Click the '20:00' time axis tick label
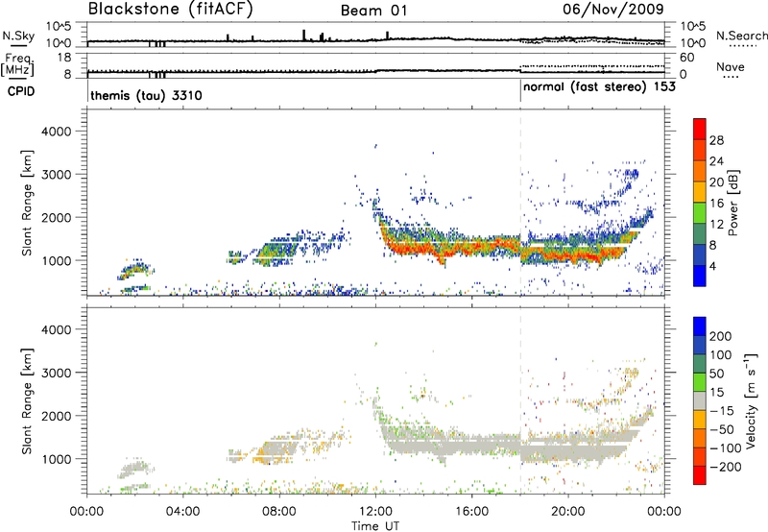768x532 pixels. click(x=568, y=512)
